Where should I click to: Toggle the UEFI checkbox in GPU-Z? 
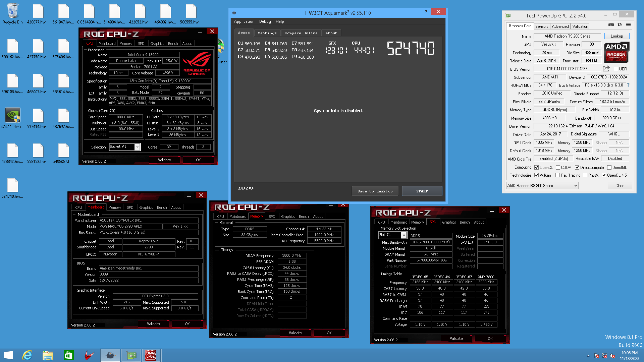tap(616, 69)
